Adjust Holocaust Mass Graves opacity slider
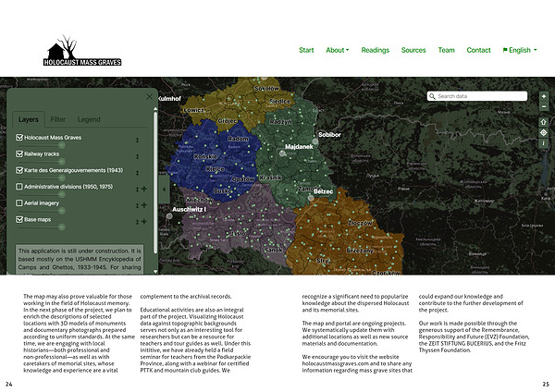555x392 pixels. tap(42, 145)
